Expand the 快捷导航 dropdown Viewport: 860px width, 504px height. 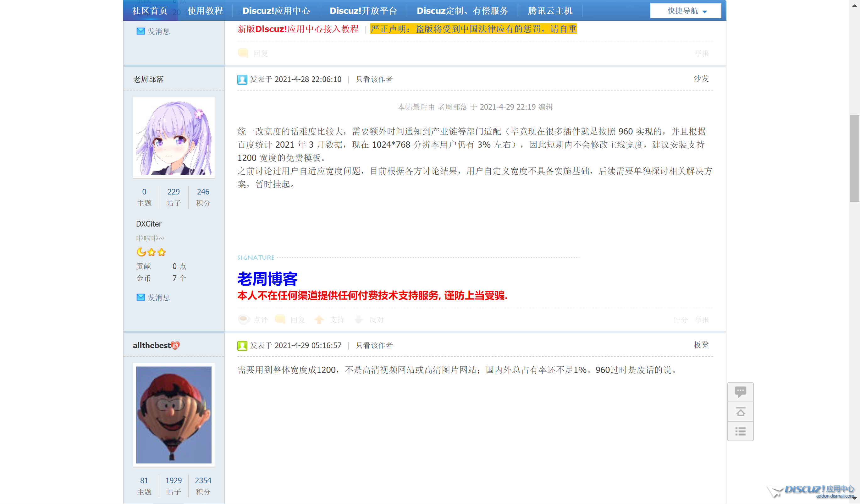685,11
